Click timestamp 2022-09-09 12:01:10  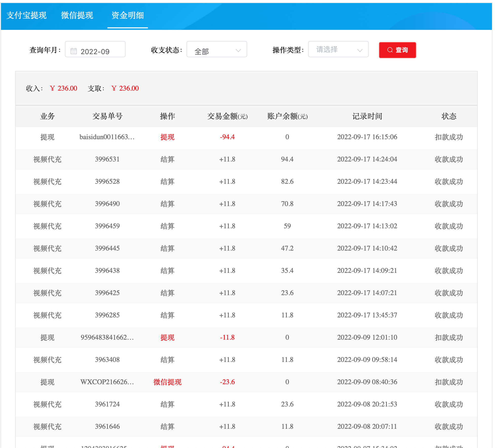[x=367, y=337]
